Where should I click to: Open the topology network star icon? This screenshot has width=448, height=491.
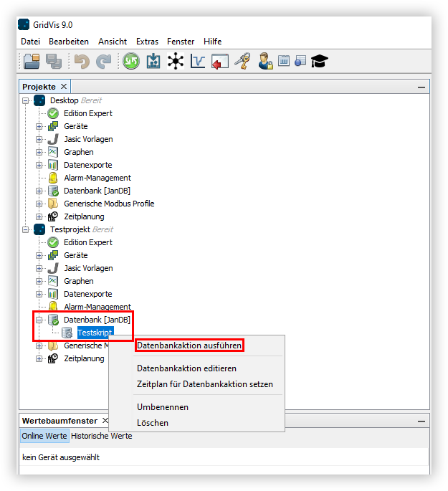(176, 62)
